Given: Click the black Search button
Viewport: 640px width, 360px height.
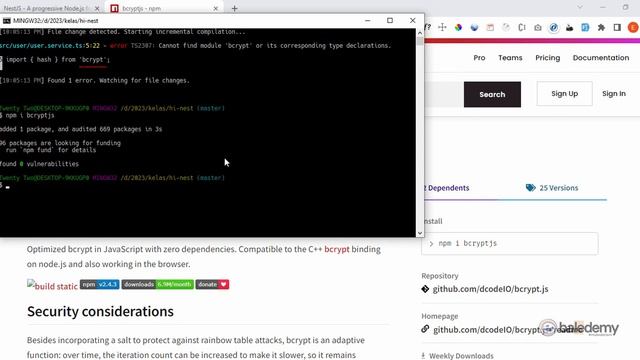Looking at the screenshot, I should click(492, 94).
